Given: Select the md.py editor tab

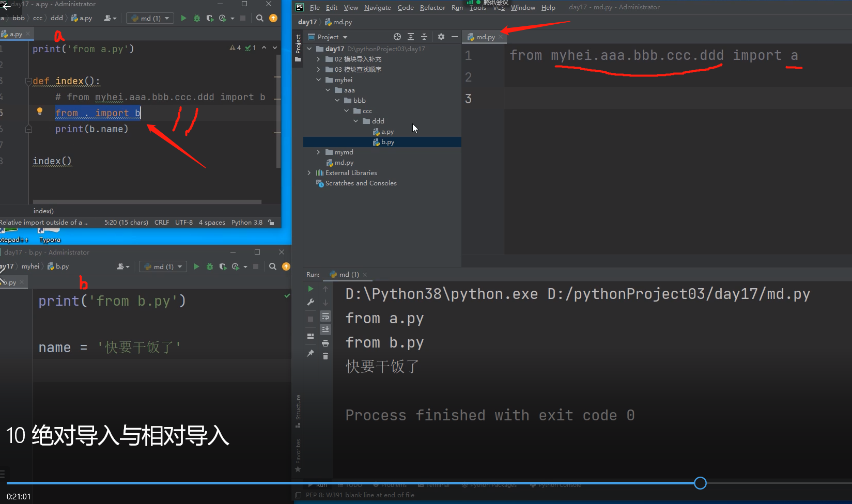Looking at the screenshot, I should 484,37.
